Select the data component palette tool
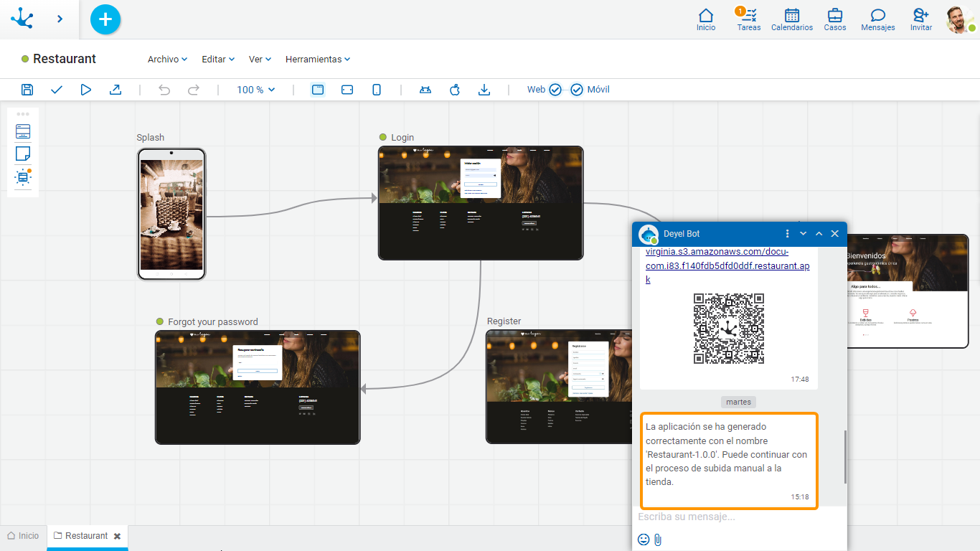 click(x=23, y=176)
